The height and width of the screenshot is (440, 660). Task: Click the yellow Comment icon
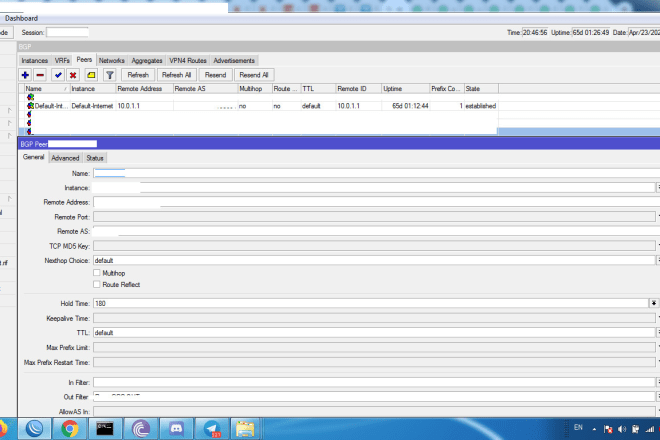click(90, 75)
